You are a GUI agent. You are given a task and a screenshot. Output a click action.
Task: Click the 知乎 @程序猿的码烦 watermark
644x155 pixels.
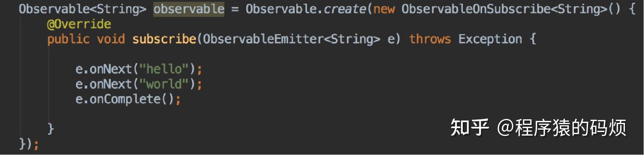pos(539,128)
